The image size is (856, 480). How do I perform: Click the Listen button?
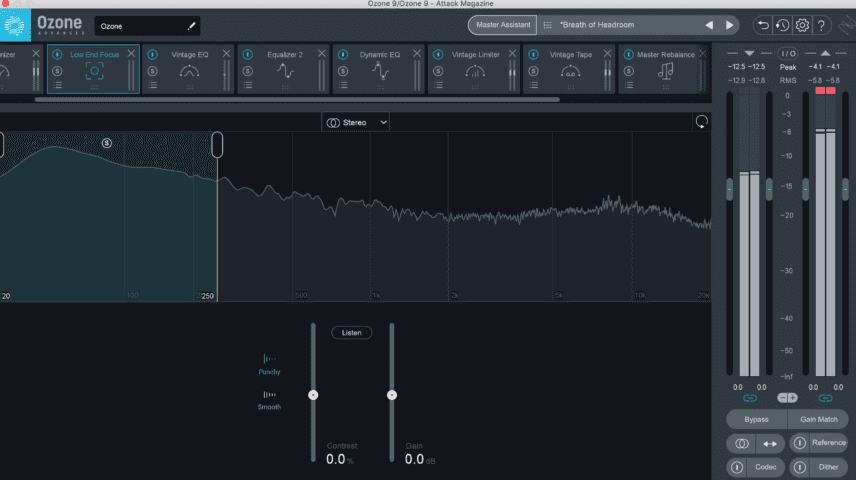(352, 333)
